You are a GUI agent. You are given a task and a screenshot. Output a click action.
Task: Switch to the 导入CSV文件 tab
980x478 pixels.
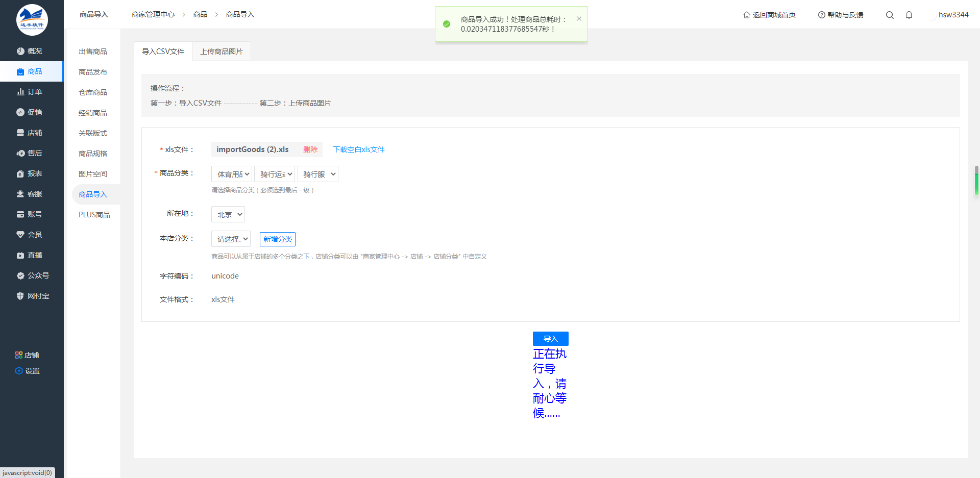[163, 52]
